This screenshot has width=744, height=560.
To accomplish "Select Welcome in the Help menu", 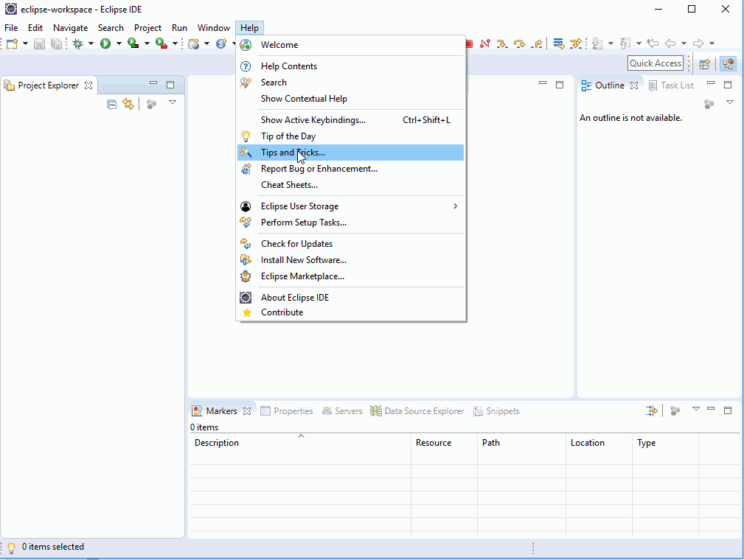I will pos(351,45).
